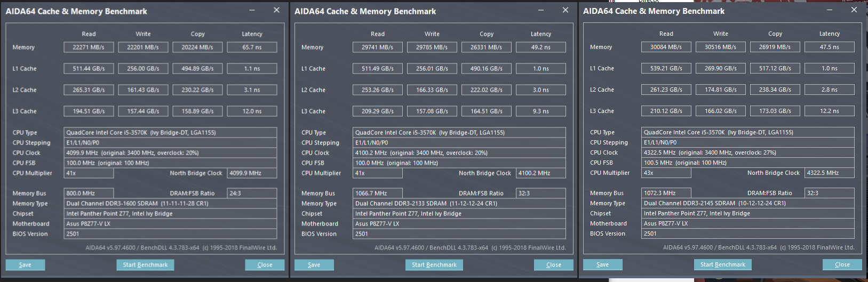
Task: Click Close button in the DDR3-2145 window
Action: (842, 264)
